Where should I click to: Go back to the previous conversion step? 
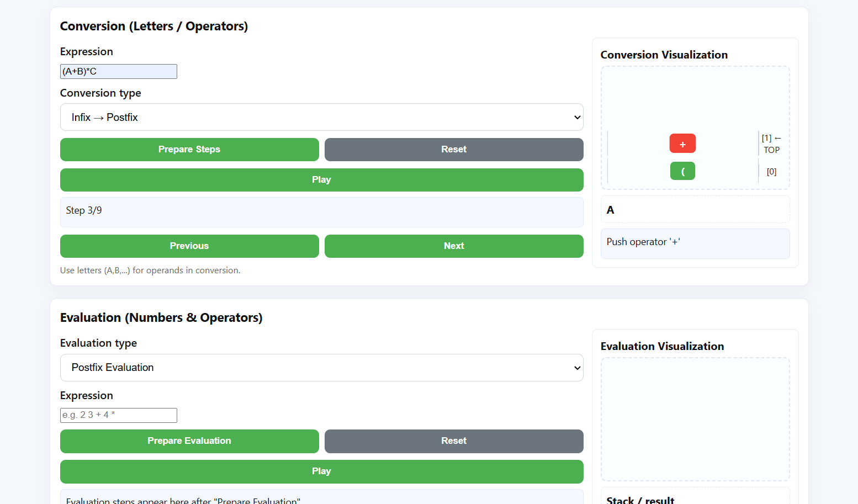[x=189, y=246]
